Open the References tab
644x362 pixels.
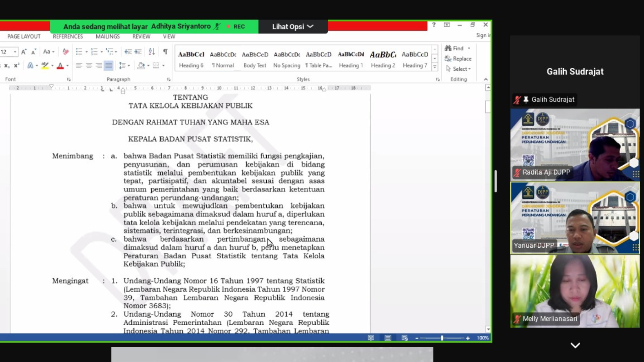coord(68,37)
